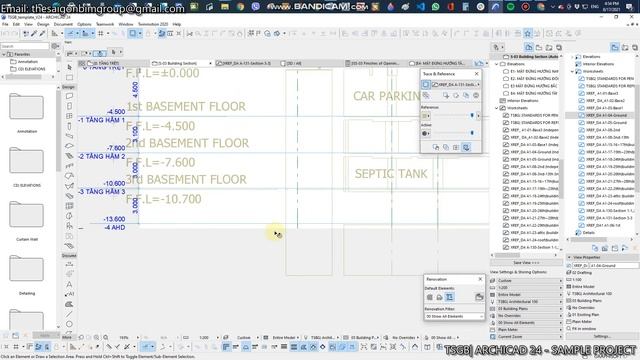Open the No Overrides dropdown in view settings

coord(529,316)
